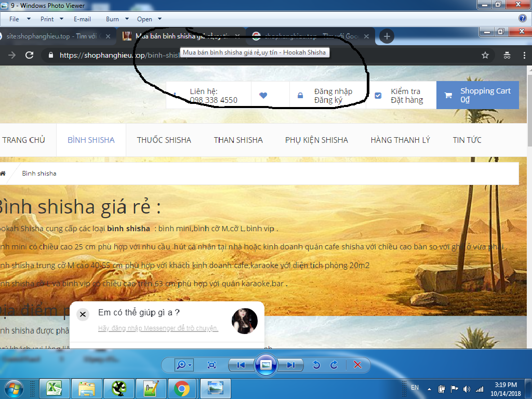Open THUỐC SHISHA navigation item
This screenshot has height=399, width=532.
[x=164, y=140]
